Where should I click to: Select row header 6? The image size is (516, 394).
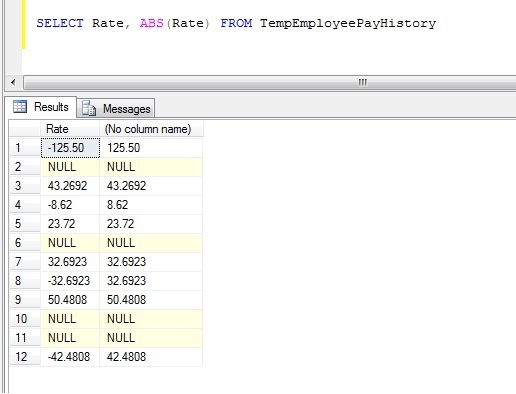coord(25,243)
